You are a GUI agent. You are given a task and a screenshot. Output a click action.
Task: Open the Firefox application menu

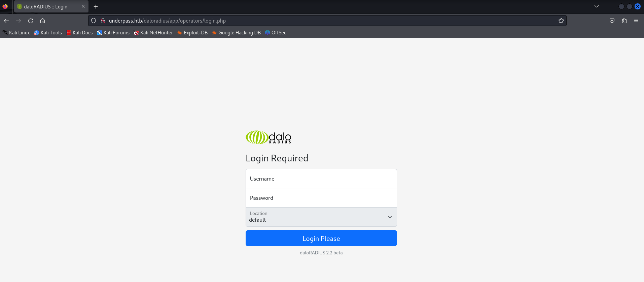pyautogui.click(x=636, y=21)
